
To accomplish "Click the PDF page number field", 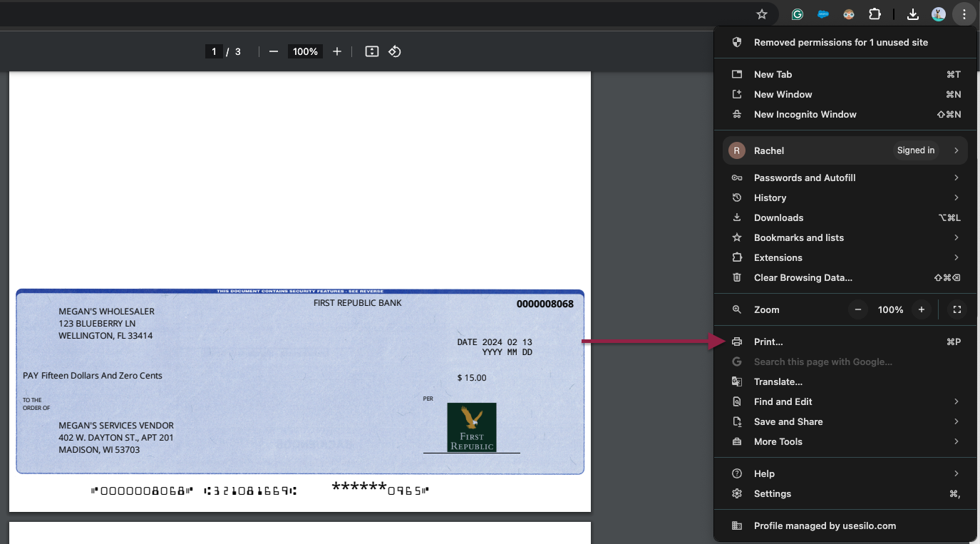I will pos(214,51).
